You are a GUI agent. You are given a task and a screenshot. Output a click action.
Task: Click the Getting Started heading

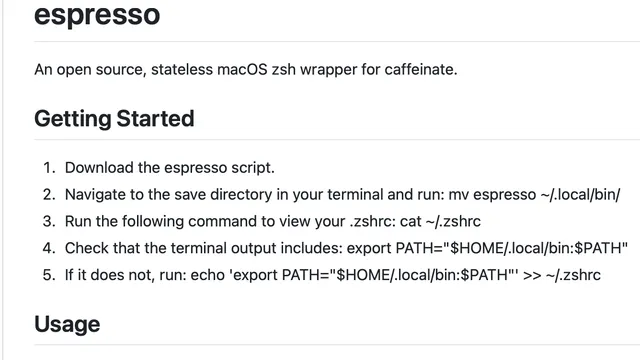(x=114, y=119)
